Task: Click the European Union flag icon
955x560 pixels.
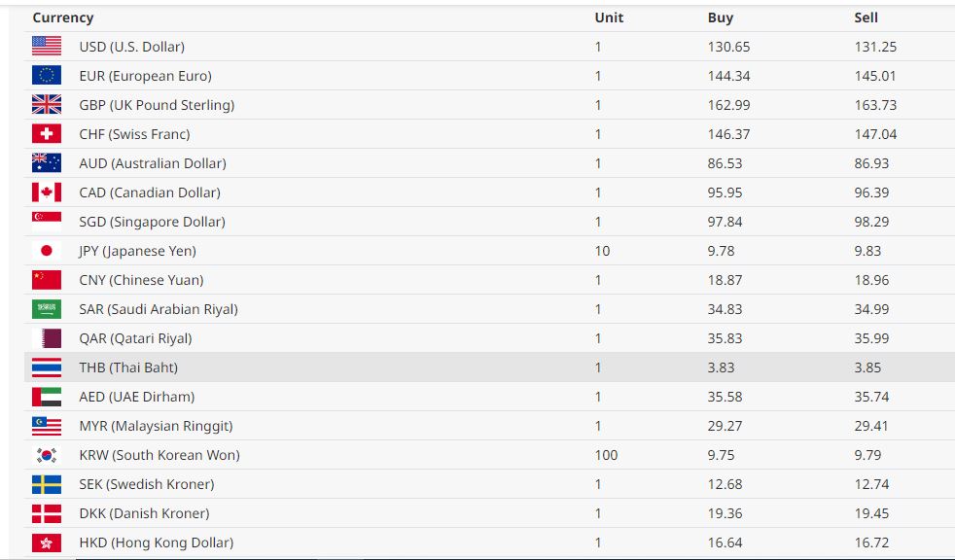Action: (x=46, y=76)
